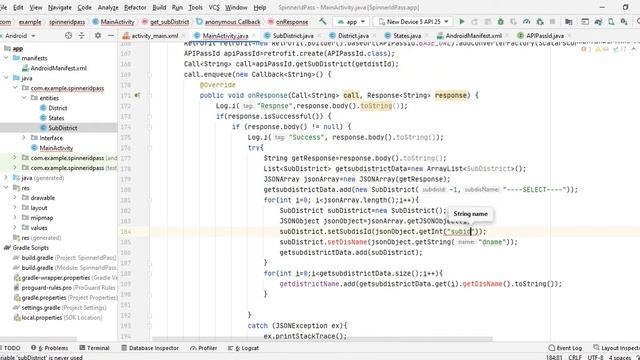
Task: Collapse the entities package
Action: (24, 98)
